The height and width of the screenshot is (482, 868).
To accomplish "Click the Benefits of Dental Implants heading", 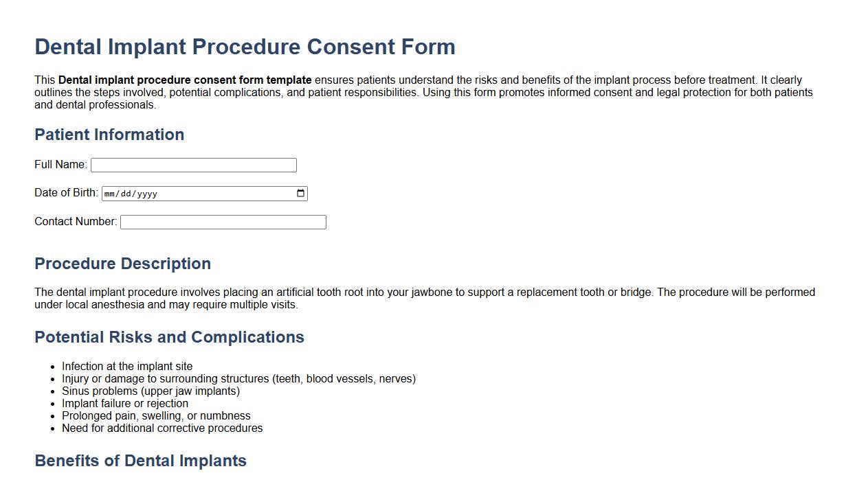I will point(140,461).
